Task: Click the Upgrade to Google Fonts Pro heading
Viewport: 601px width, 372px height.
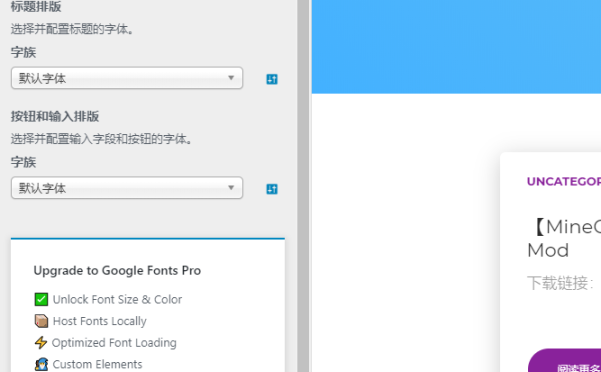Action: 117,270
